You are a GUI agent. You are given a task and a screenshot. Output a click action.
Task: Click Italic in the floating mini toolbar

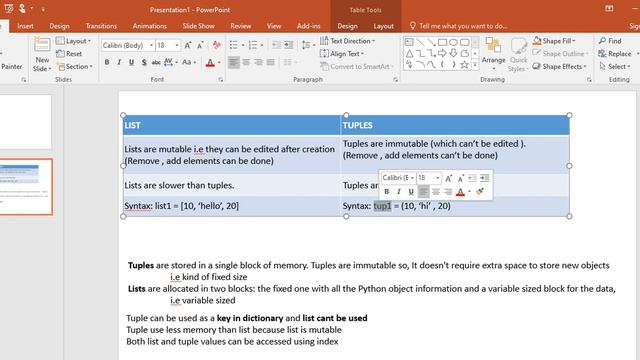click(x=399, y=191)
